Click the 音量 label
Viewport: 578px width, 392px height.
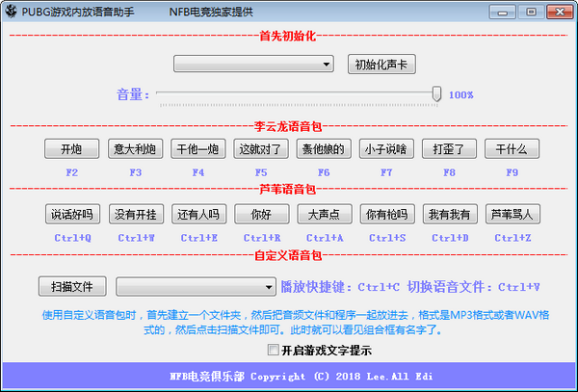coord(133,94)
